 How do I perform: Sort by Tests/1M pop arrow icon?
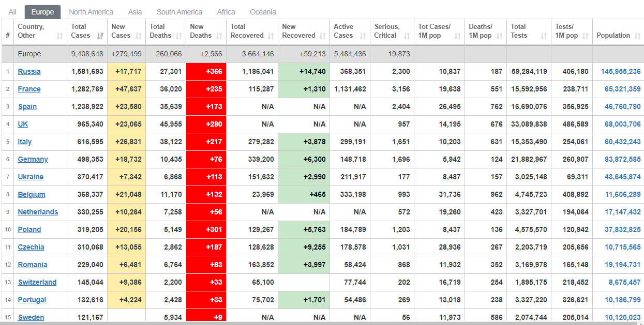point(585,36)
